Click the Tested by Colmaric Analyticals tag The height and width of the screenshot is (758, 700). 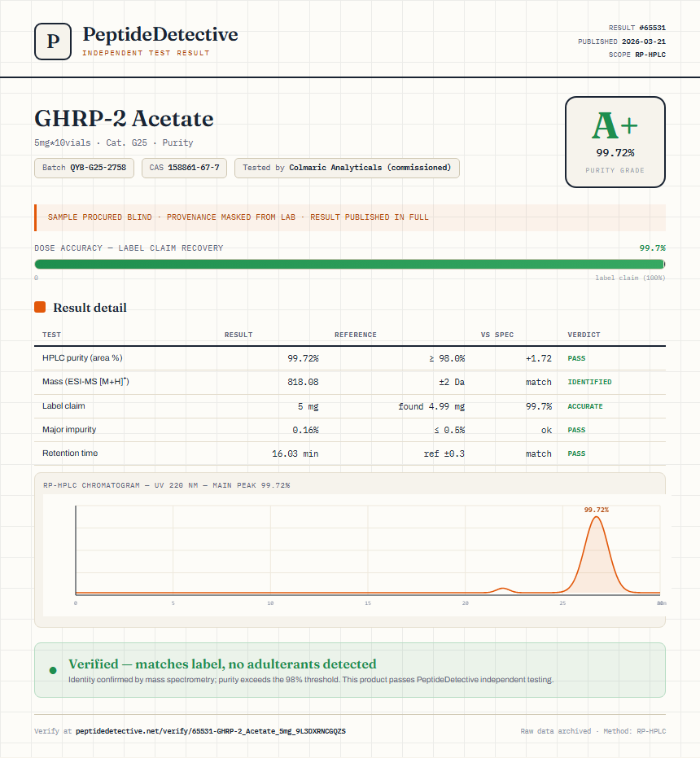[347, 168]
